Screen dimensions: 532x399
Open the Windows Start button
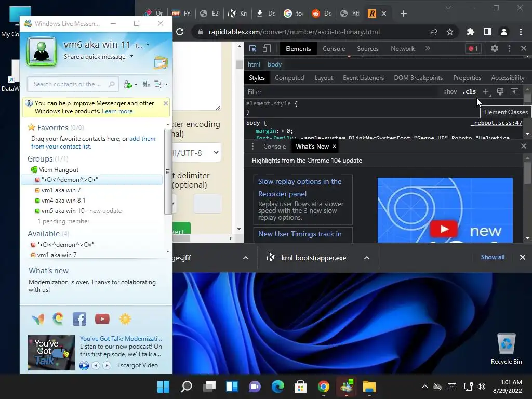pyautogui.click(x=163, y=387)
